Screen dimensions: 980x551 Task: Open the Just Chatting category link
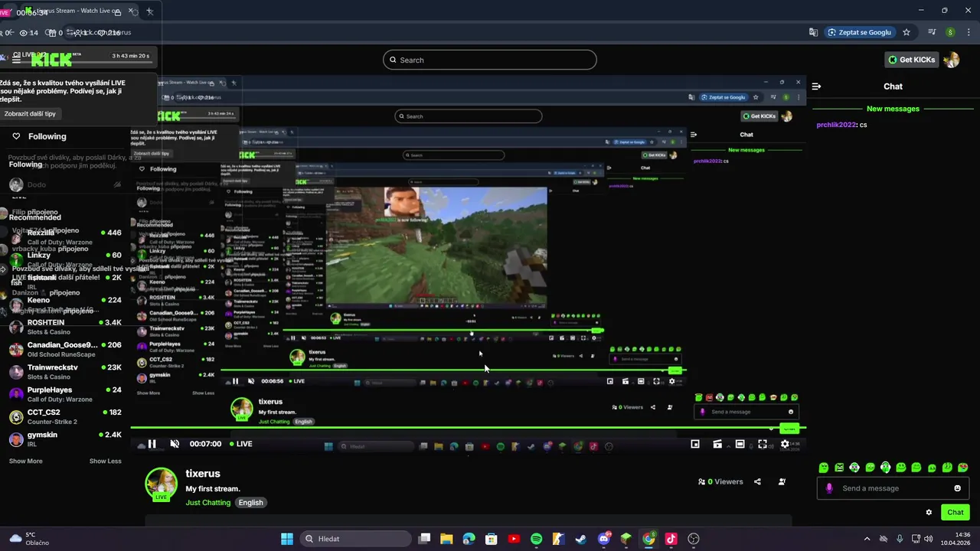[x=207, y=503]
